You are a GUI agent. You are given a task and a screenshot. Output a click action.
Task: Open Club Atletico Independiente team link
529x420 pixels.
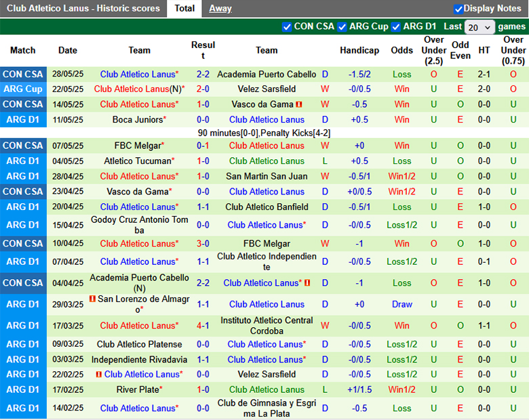[x=267, y=261]
